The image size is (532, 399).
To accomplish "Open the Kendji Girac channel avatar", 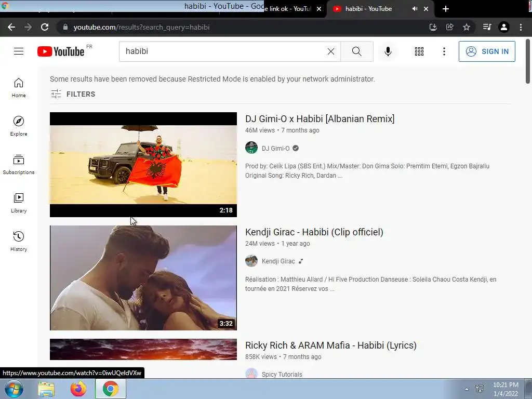I will [x=251, y=261].
